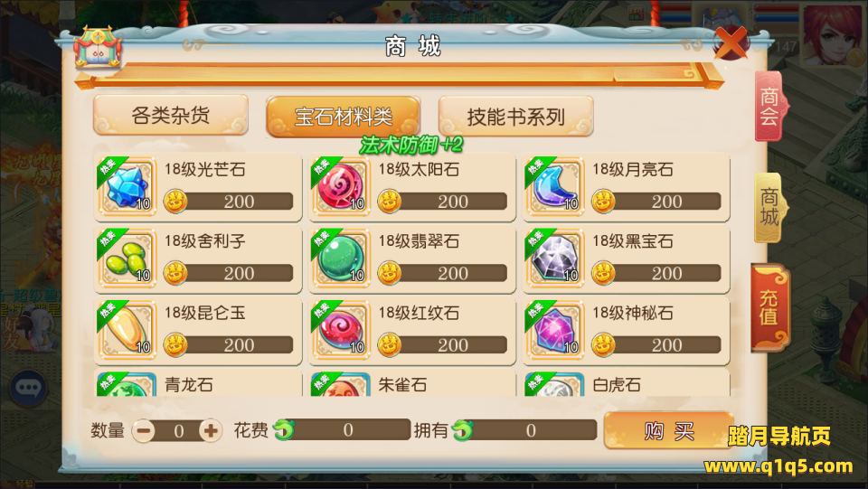Select the 宝石材料类 tab
The image size is (868, 489).
pyautogui.click(x=344, y=117)
